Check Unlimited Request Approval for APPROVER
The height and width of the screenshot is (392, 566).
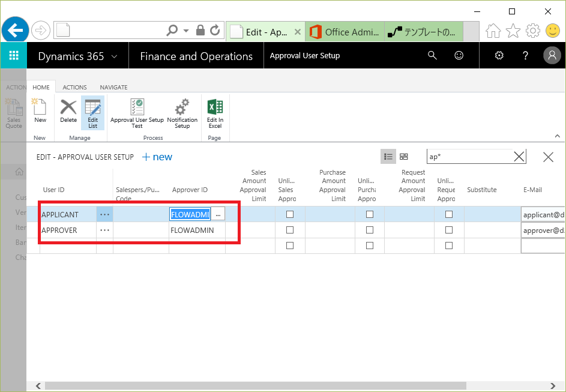[x=449, y=230]
